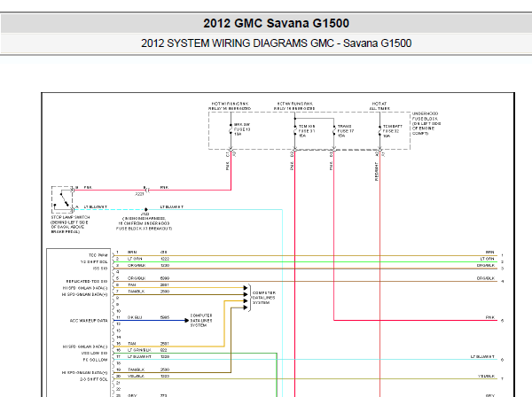Click circuit number 1222 at pin 2
Viewport: 532px width, 397px height.
click(x=165, y=259)
